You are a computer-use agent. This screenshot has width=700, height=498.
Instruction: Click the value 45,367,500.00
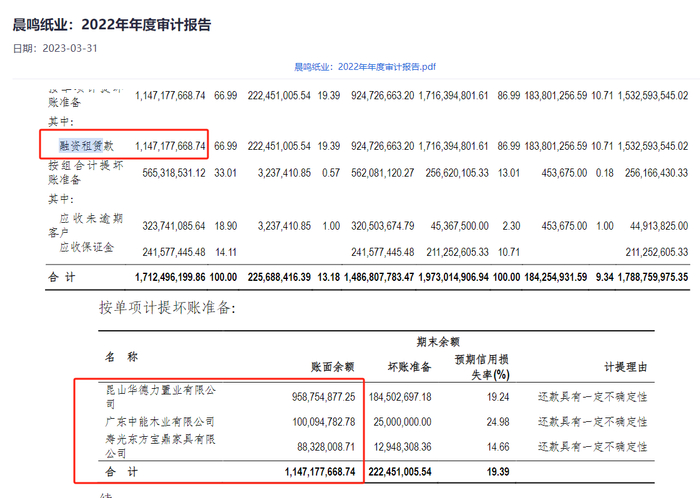point(459,226)
